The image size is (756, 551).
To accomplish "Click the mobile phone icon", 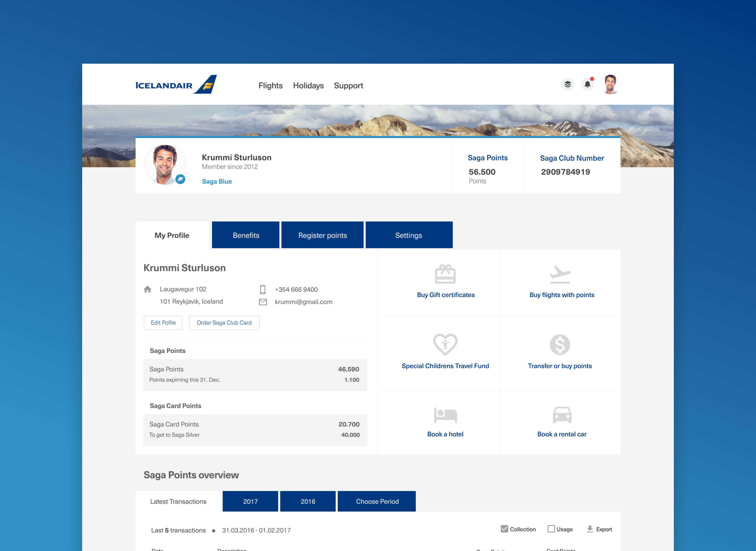I will pos(263,289).
